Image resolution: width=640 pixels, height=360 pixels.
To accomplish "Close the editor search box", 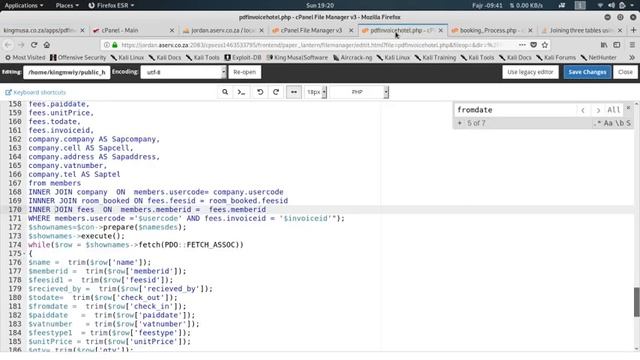I will pyautogui.click(x=629, y=108).
